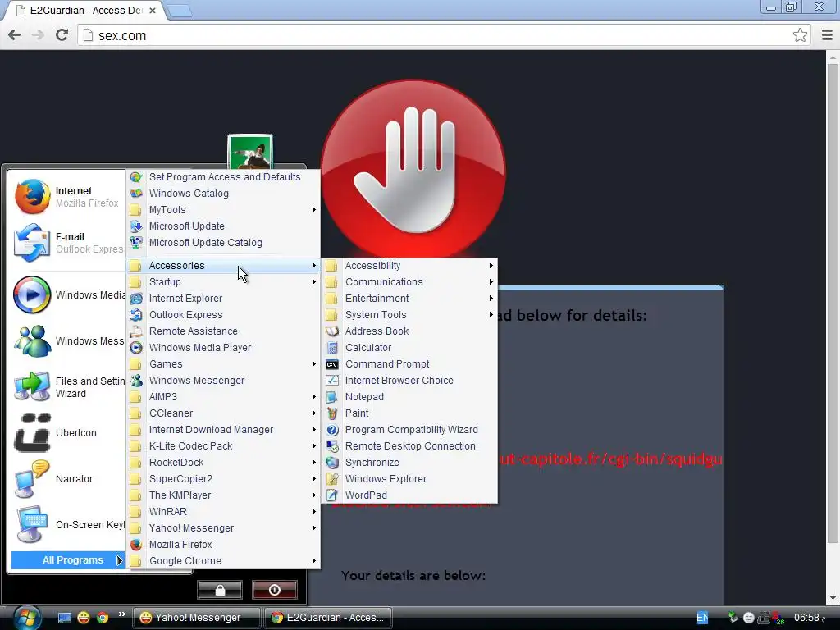Select Microsoft Update menu entry
Viewport: 840px width, 630px height.
pos(223,226)
